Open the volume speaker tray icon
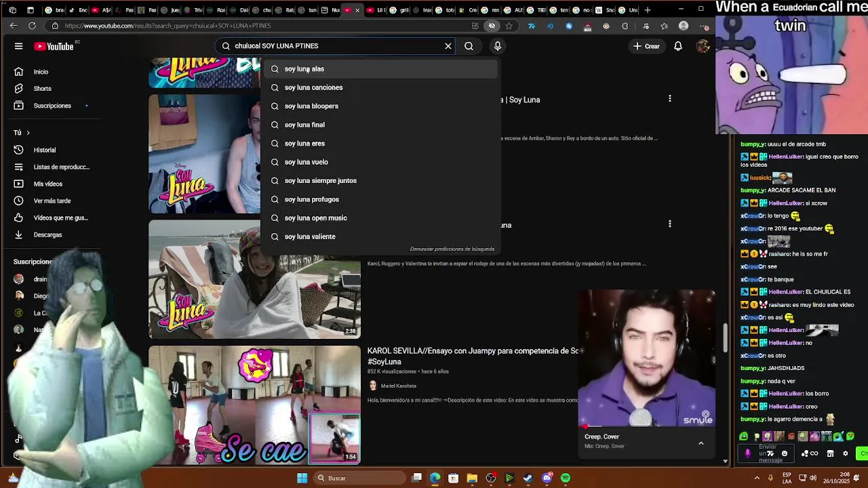The height and width of the screenshot is (488, 868). pyautogui.click(x=812, y=478)
